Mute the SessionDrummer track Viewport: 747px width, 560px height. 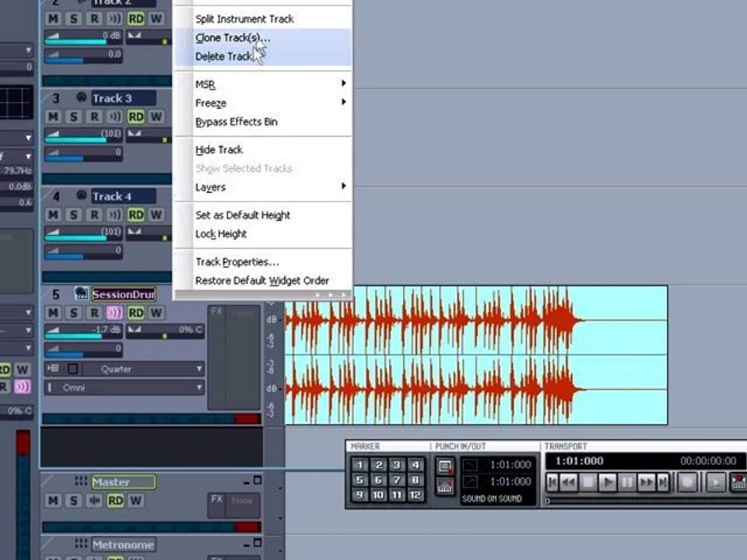tap(53, 313)
